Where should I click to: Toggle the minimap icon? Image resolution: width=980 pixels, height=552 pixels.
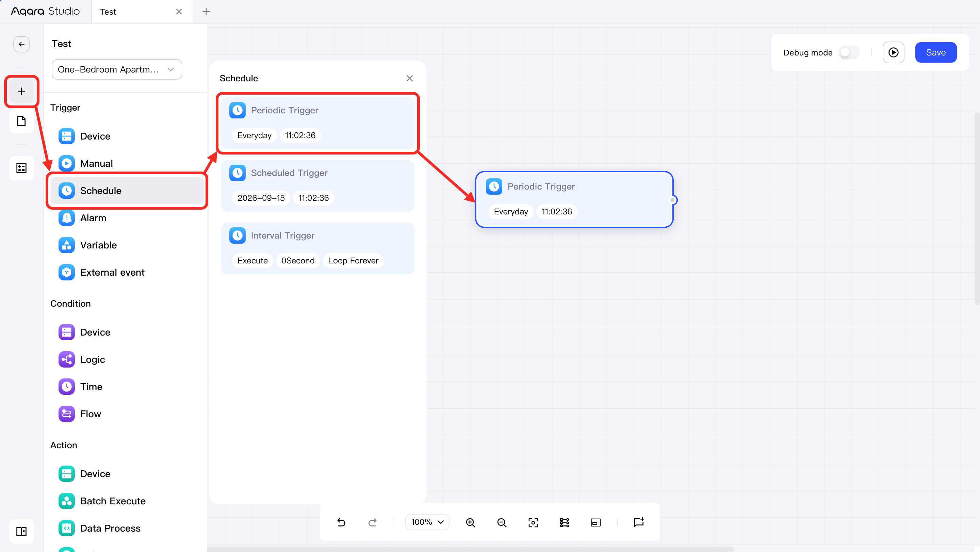[595, 522]
